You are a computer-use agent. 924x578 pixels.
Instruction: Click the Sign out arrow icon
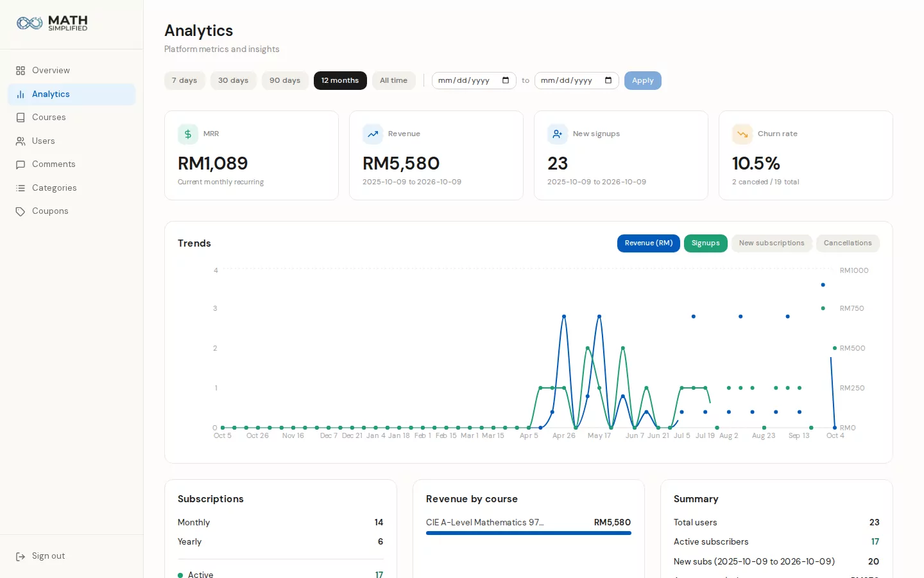[x=21, y=556]
